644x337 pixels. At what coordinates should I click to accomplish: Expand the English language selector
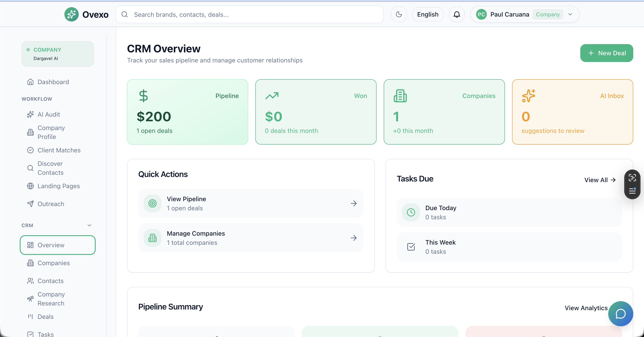point(428,14)
